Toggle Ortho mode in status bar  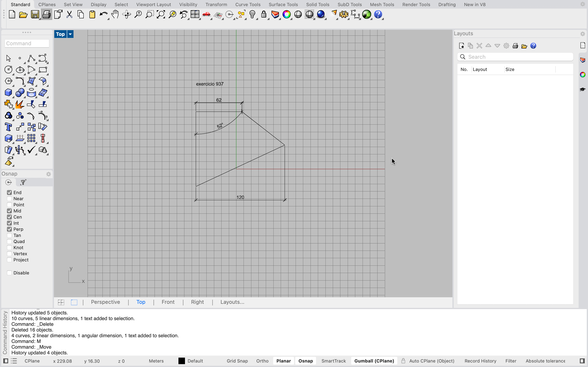(x=262, y=361)
